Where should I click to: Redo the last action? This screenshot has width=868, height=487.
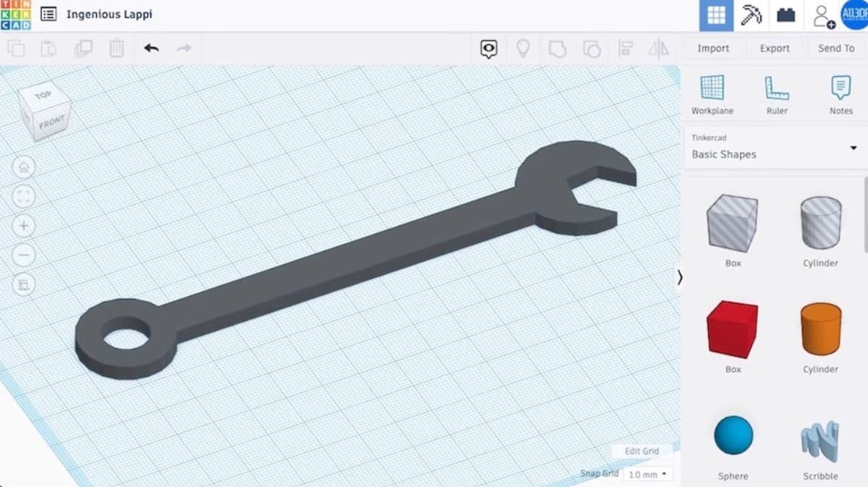(x=184, y=48)
